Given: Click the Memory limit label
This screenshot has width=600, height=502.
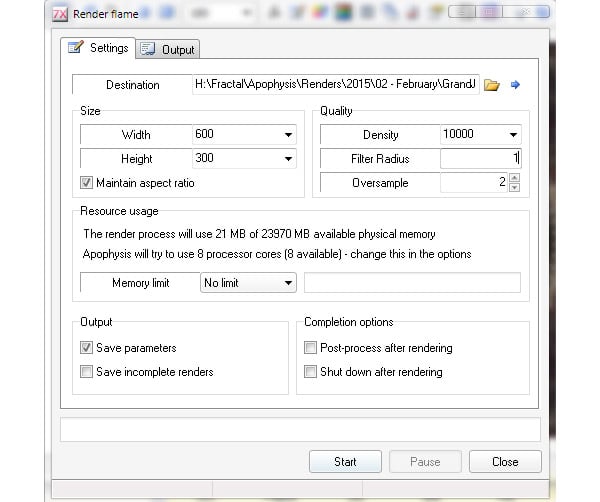Looking at the screenshot, I should pyautogui.click(x=140, y=283).
